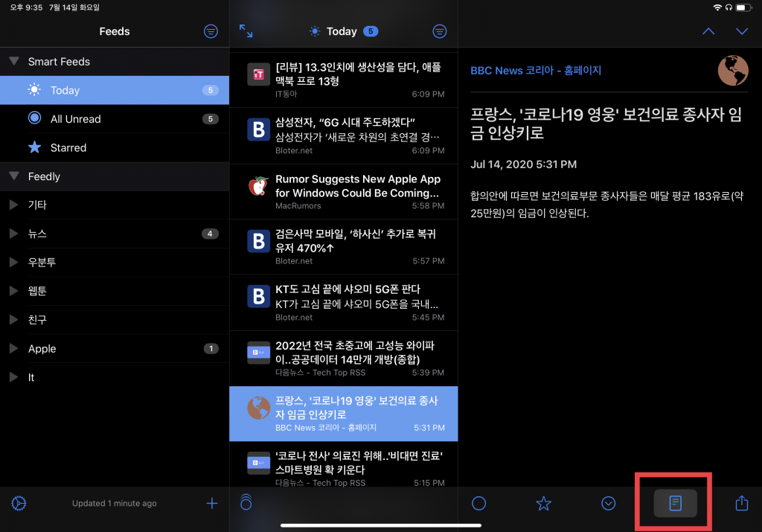
Task: Tap the 프랑스 보건의료 종사자 article headline
Action: point(606,124)
